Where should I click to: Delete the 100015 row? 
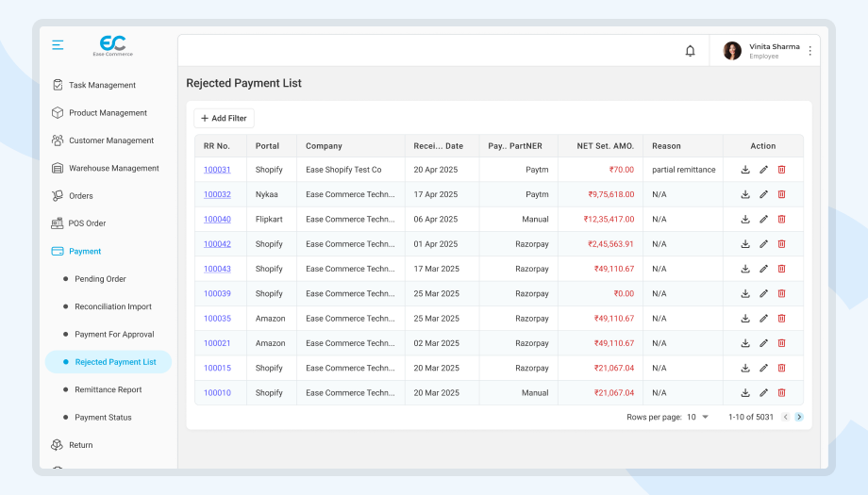coord(781,368)
